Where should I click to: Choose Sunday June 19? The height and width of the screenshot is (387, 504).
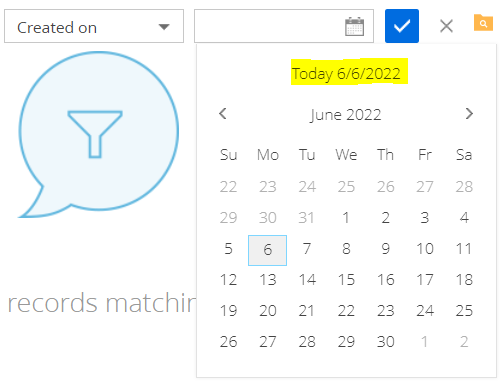pyautogui.click(x=228, y=311)
